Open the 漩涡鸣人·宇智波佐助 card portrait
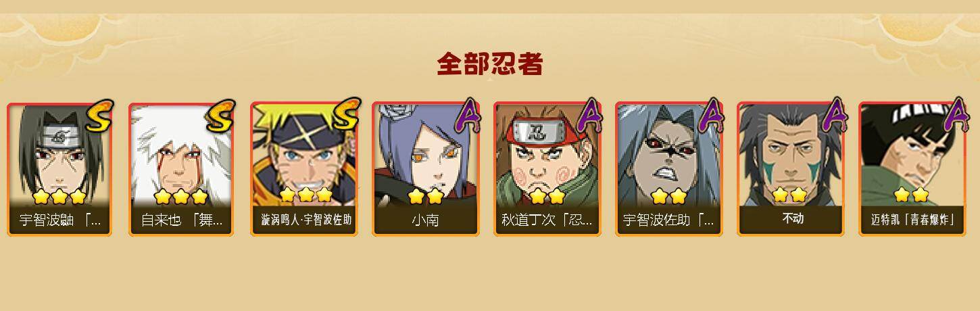Image resolution: width=980 pixels, height=311 pixels. tap(303, 155)
